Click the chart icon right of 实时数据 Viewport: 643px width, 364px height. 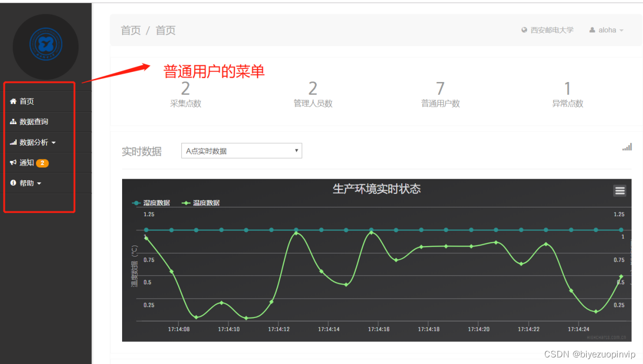pyautogui.click(x=627, y=147)
